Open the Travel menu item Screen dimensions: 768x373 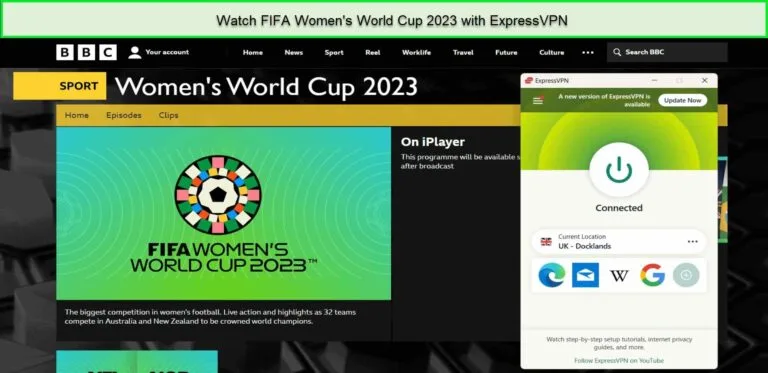(x=463, y=52)
